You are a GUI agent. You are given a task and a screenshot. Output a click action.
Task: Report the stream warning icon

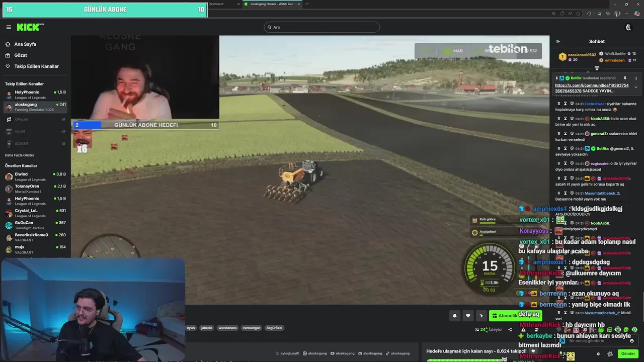point(523,330)
